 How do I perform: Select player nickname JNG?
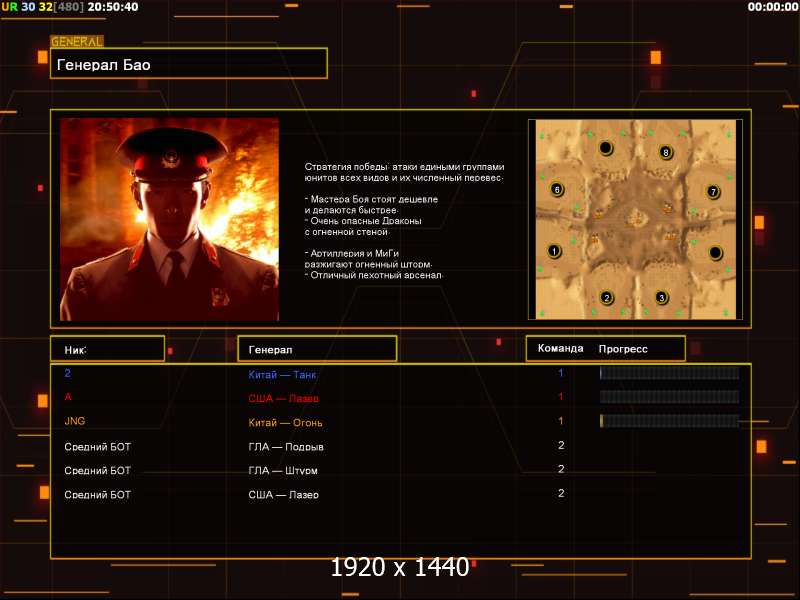(74, 421)
